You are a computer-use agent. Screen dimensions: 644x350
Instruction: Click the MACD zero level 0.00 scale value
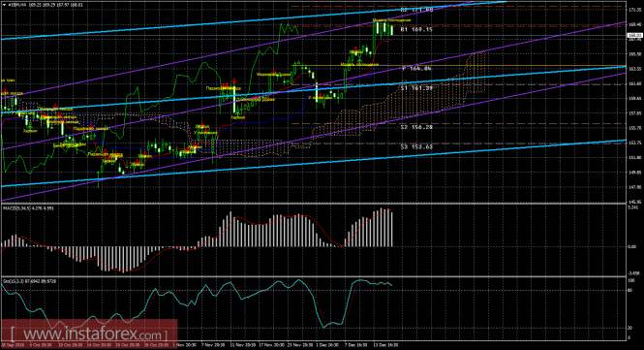coord(633,246)
